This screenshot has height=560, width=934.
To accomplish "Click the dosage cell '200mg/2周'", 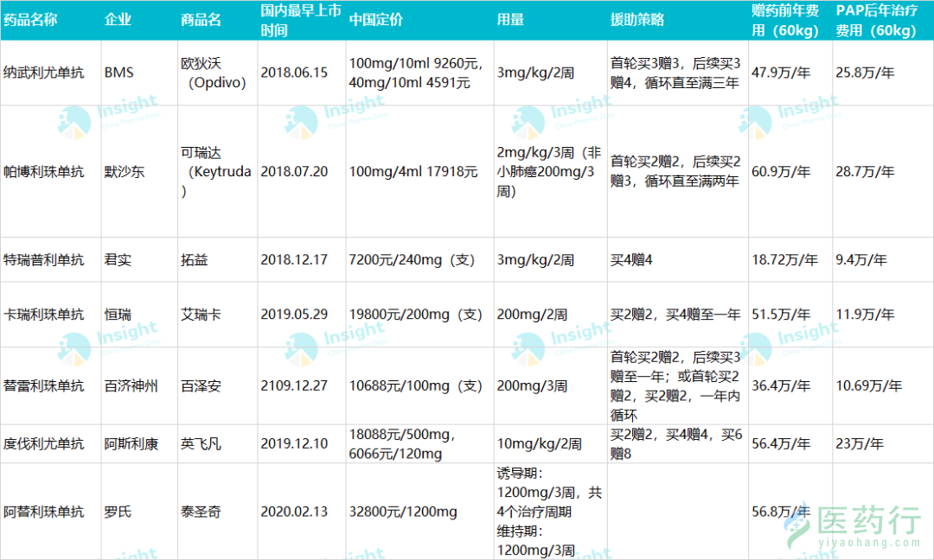I will coord(533,315).
